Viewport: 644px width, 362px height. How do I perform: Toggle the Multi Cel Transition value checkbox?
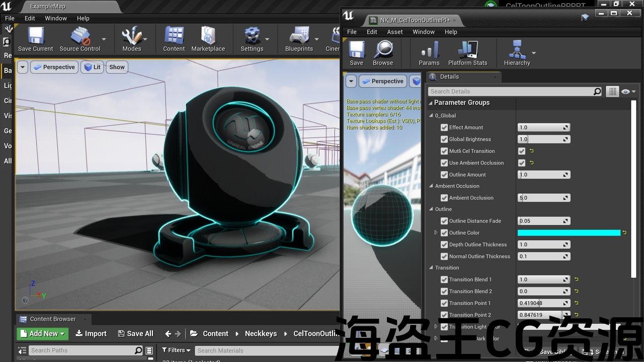(522, 151)
